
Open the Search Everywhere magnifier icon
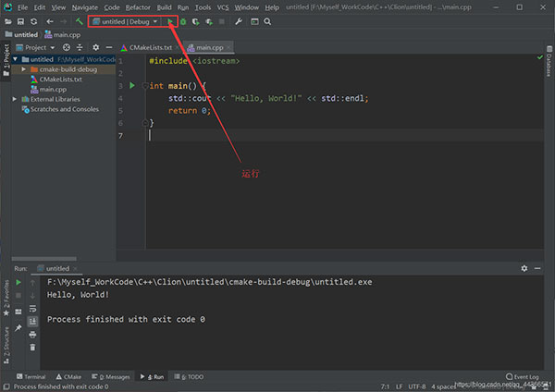pyautogui.click(x=268, y=20)
